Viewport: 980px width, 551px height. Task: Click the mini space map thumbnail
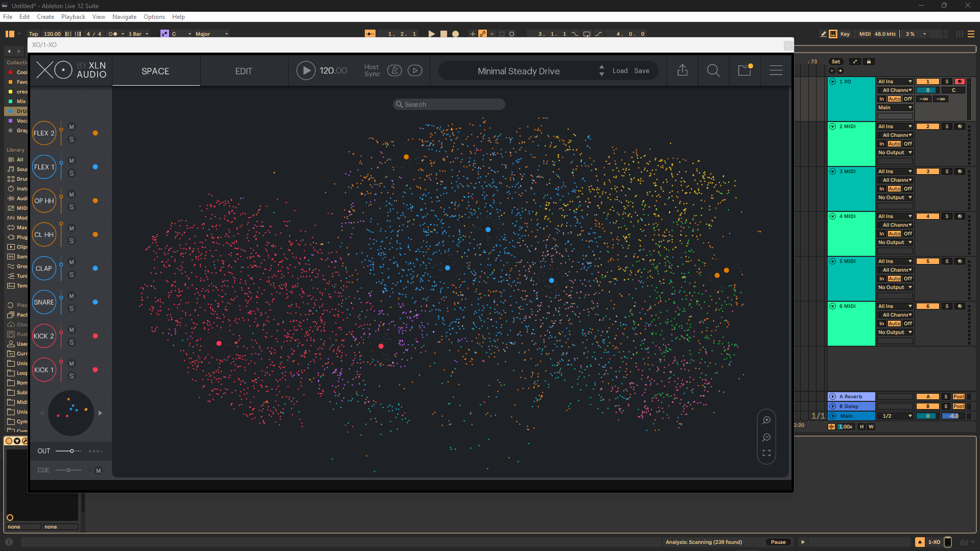pyautogui.click(x=71, y=413)
